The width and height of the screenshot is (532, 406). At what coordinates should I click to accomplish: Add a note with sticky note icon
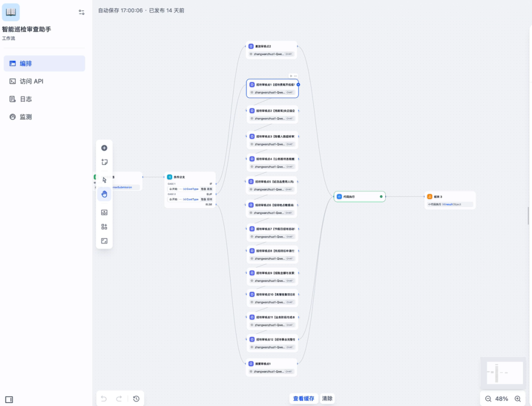[104, 162]
